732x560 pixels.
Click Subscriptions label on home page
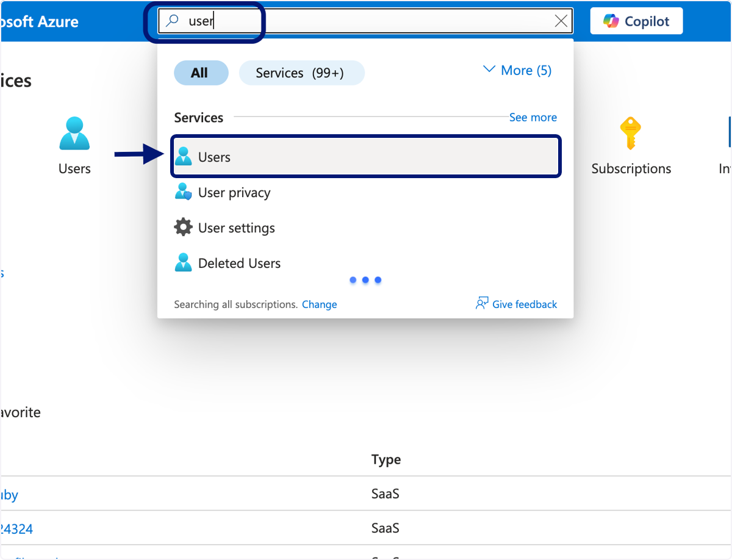631,168
